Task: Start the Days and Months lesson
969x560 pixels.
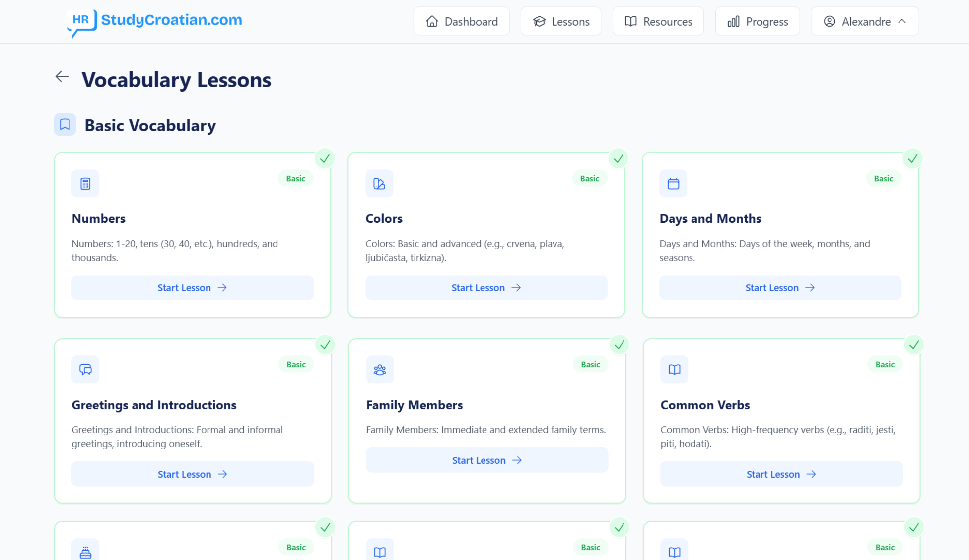Action: point(780,288)
